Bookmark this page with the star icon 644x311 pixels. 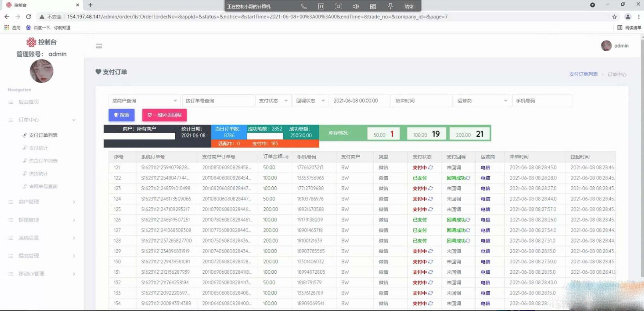614,17
